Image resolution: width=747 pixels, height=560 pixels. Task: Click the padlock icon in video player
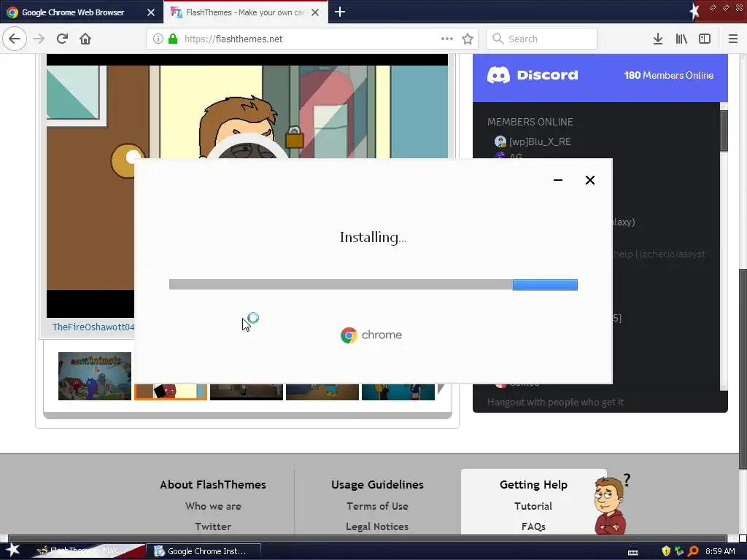295,137
